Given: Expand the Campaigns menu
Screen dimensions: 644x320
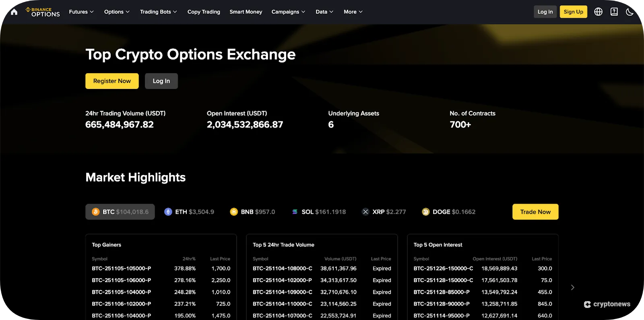Looking at the screenshot, I should [x=288, y=12].
